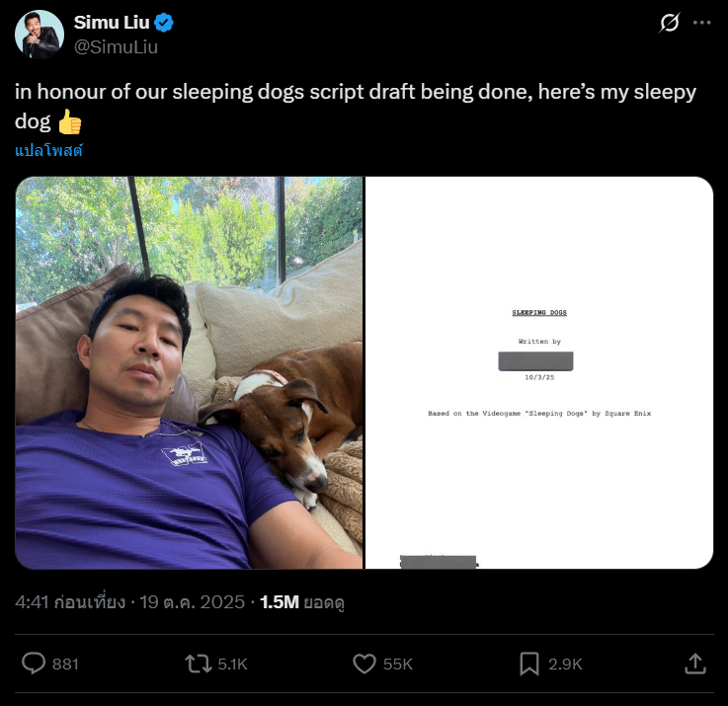Click the reply speech bubble icon
This screenshot has width=728, height=706.
pos(34,664)
